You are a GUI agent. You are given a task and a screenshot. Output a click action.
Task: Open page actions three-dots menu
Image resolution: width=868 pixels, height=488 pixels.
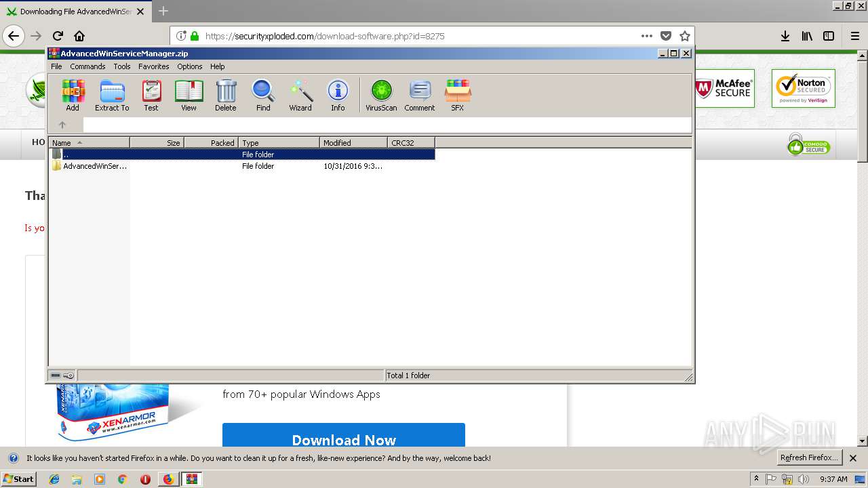[x=647, y=36]
